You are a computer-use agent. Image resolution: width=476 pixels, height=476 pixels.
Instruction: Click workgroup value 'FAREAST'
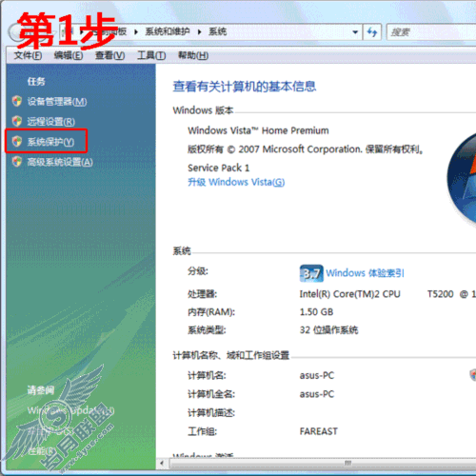pyautogui.click(x=319, y=431)
